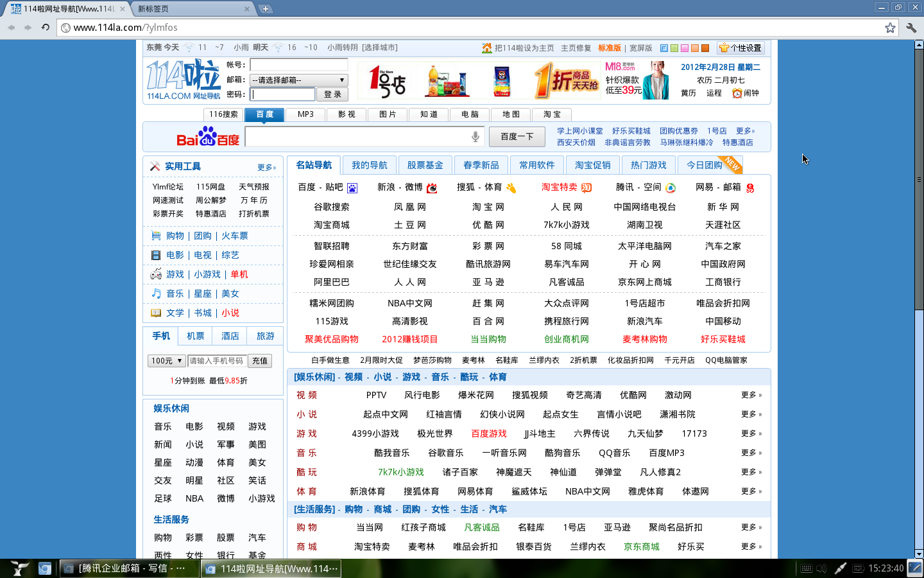Screen dimensions: 924x578
Task: Click the Sohu icon beside 搜狐·体育
Action: (x=511, y=188)
